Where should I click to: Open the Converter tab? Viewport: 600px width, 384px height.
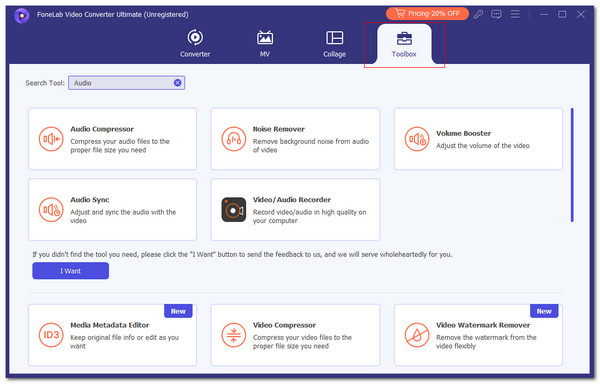tap(195, 43)
